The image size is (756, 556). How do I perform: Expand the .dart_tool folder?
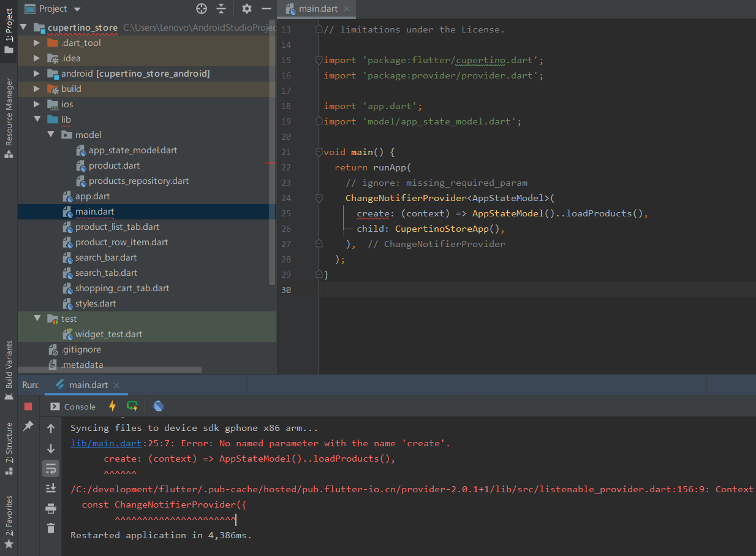coord(37,43)
